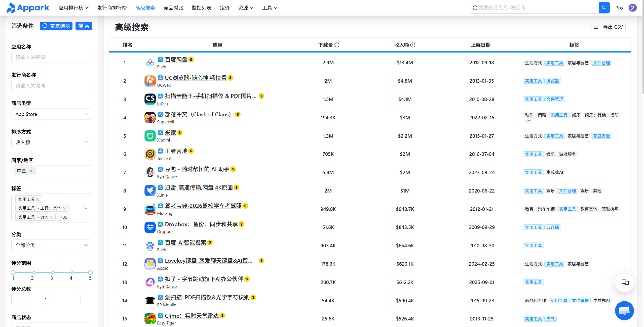Open the 豆包 app icon
The height and width of the screenshot is (327, 644).
point(150,172)
